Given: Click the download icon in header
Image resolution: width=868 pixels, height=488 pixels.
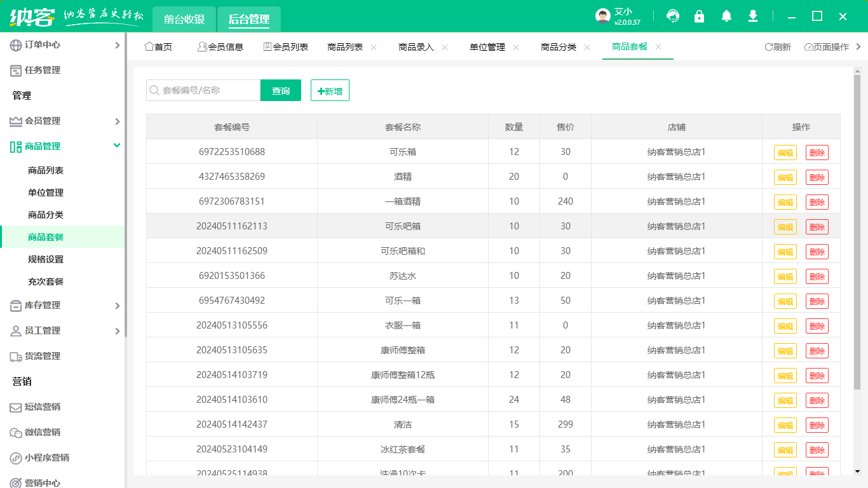Looking at the screenshot, I should coord(753,16).
